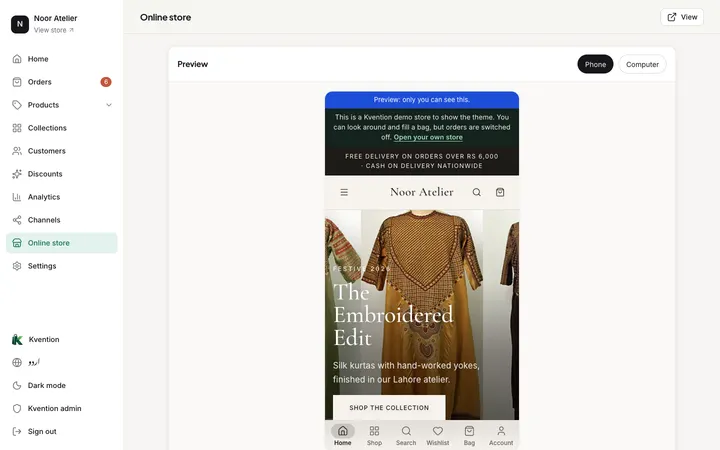Click the Discounts sparkle icon
The width and height of the screenshot is (720, 450).
pyautogui.click(x=17, y=174)
